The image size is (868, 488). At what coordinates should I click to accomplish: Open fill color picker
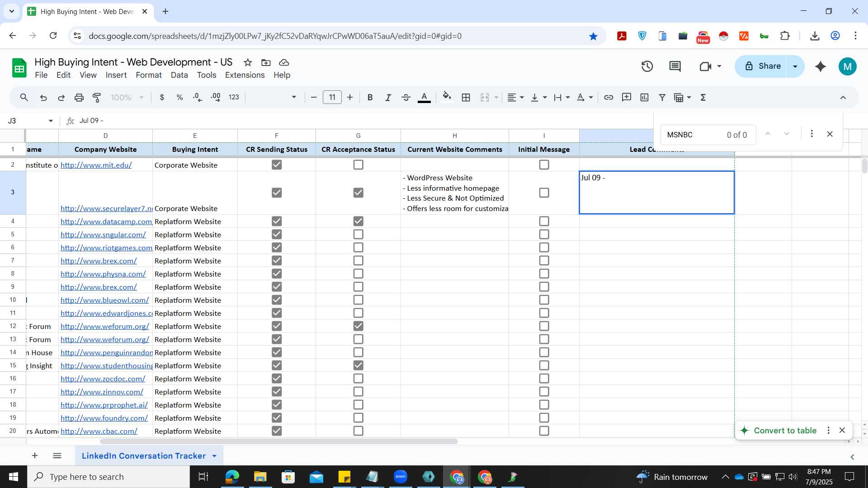click(x=447, y=98)
